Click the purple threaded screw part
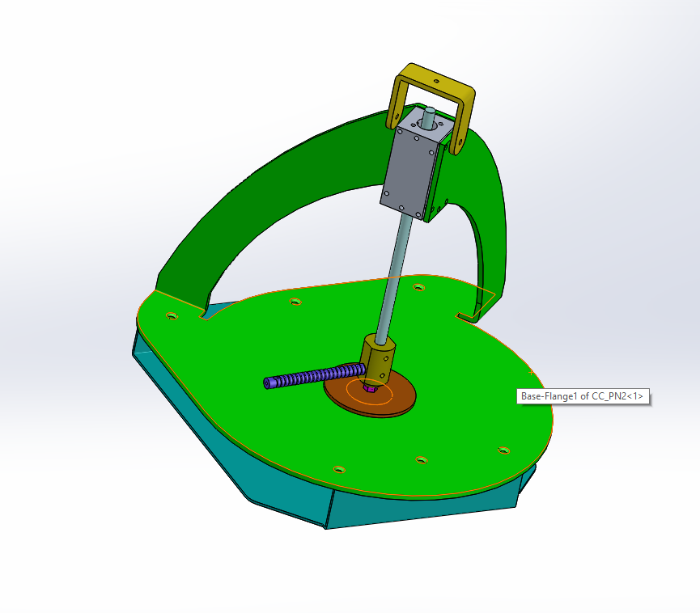Viewport: 700px width, 613px height. 315,376
